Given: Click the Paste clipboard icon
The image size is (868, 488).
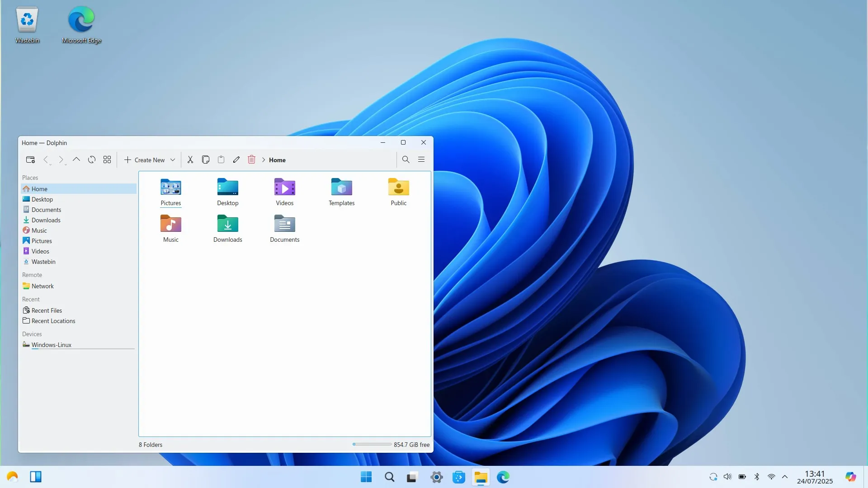Looking at the screenshot, I should pos(221,160).
